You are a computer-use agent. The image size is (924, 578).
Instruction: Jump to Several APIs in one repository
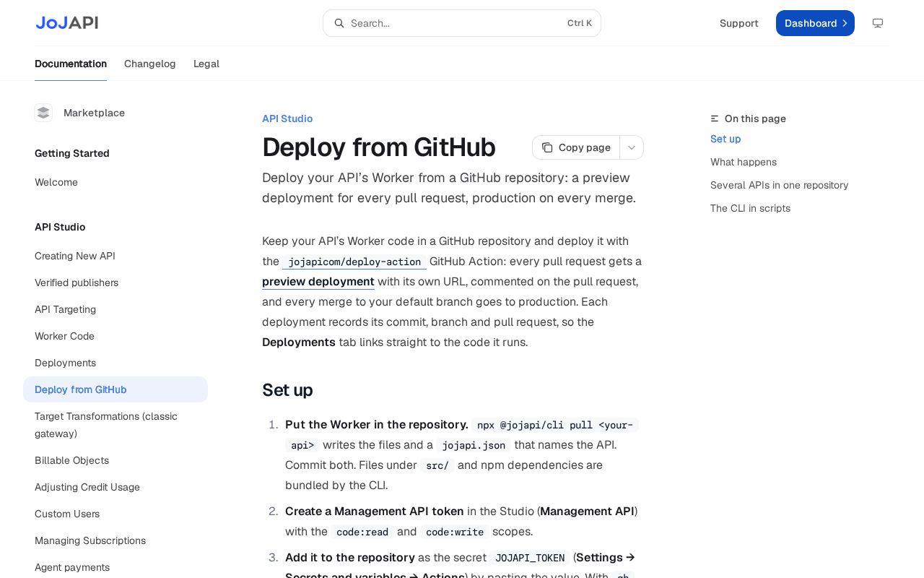(x=780, y=185)
